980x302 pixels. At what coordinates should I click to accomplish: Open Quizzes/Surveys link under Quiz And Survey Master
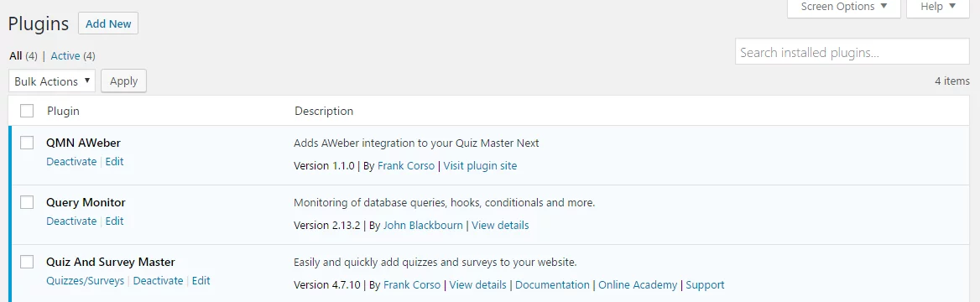tap(85, 280)
